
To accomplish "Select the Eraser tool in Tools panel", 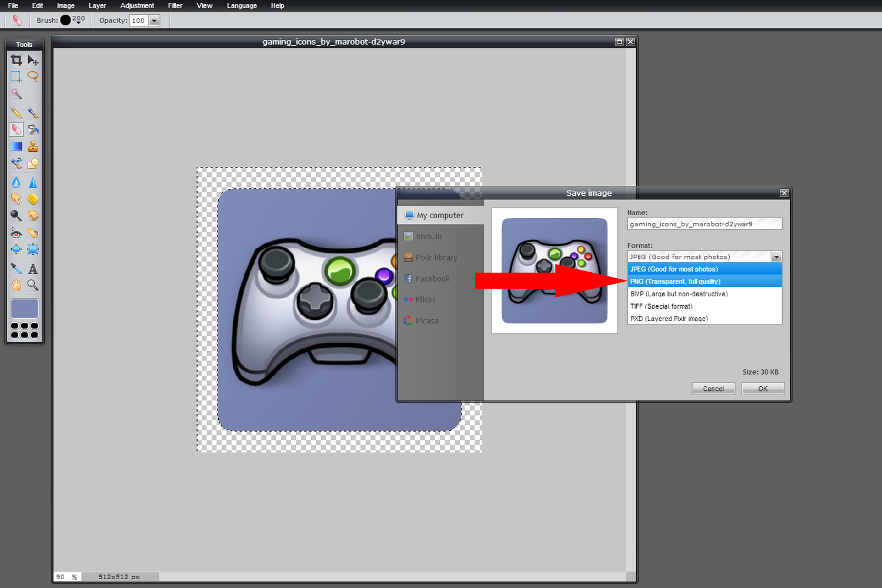I will point(16,129).
